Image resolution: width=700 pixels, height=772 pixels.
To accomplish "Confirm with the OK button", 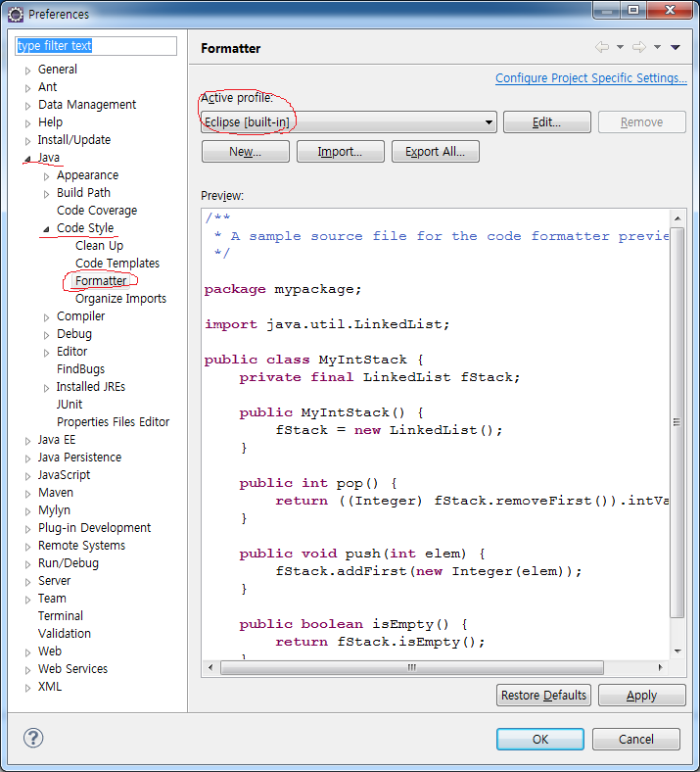I will pos(540,739).
